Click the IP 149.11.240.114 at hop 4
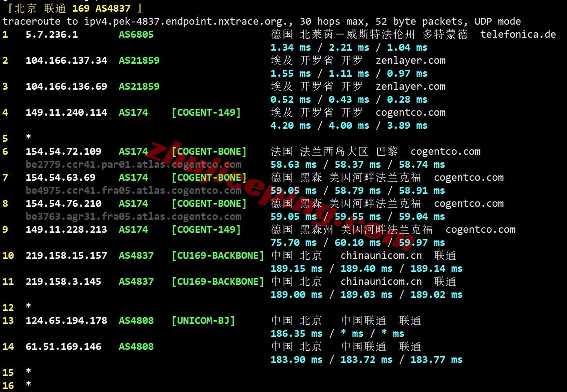Screen dimensions: 567x392 [x=66, y=113]
